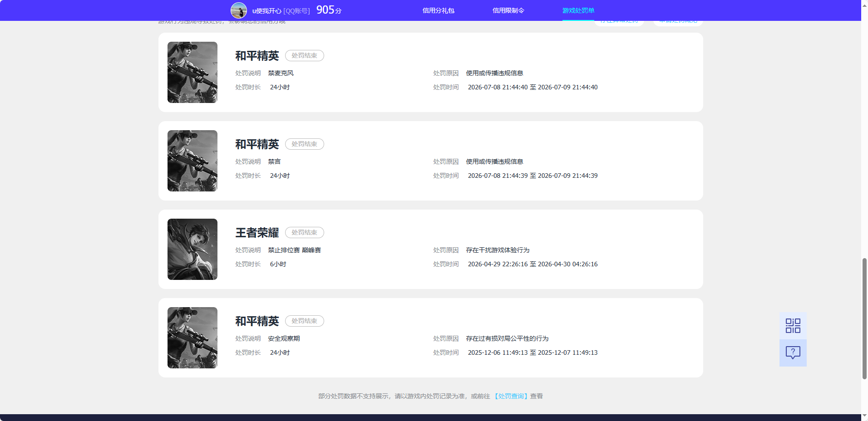
Task: Open the 王者荣耀 game thumbnail
Action: 192,250
